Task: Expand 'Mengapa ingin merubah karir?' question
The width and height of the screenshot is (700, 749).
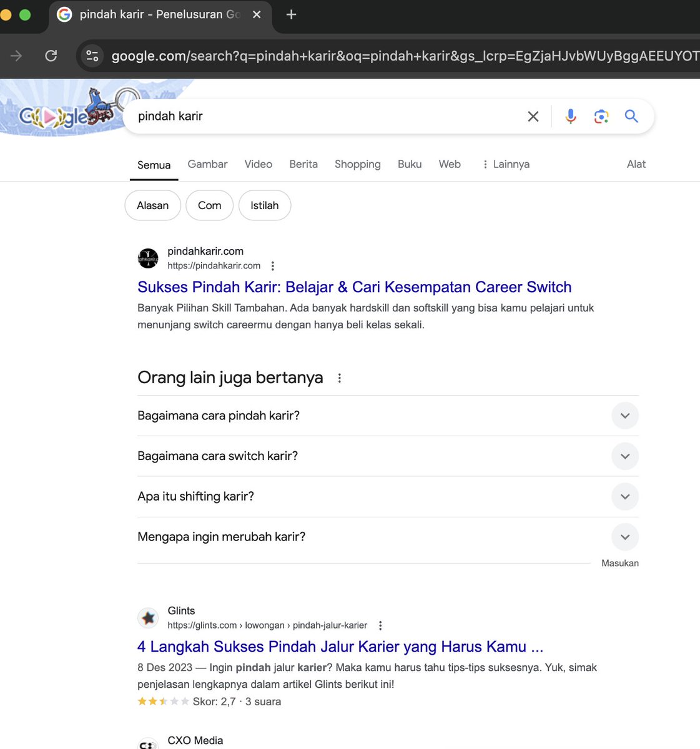Action: click(x=388, y=537)
